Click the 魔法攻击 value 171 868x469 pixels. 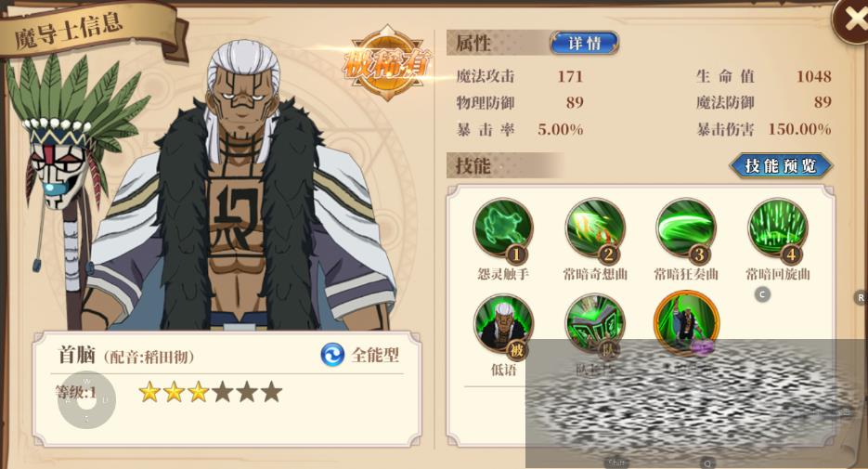coord(570,76)
